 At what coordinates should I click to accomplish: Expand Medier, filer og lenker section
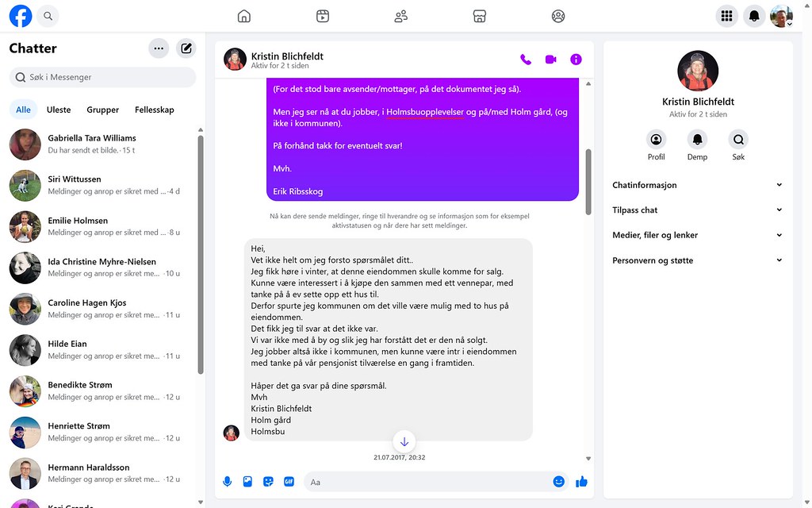698,235
